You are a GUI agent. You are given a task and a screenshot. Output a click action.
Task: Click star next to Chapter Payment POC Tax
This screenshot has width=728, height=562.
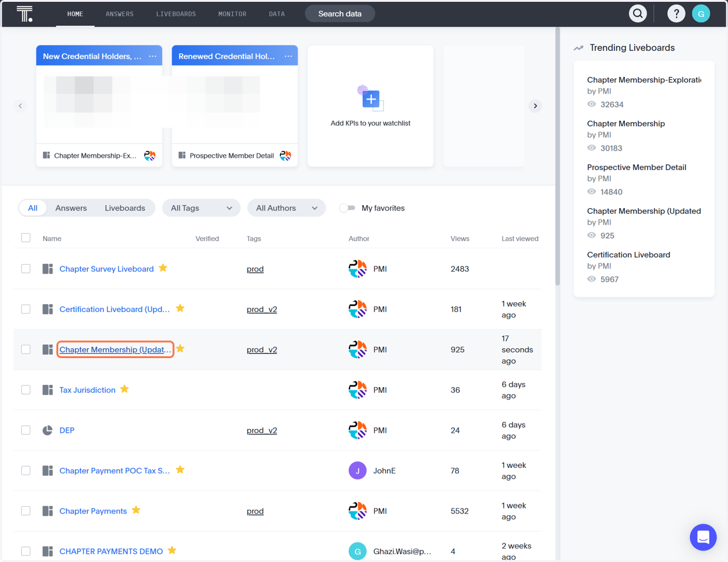tap(180, 470)
